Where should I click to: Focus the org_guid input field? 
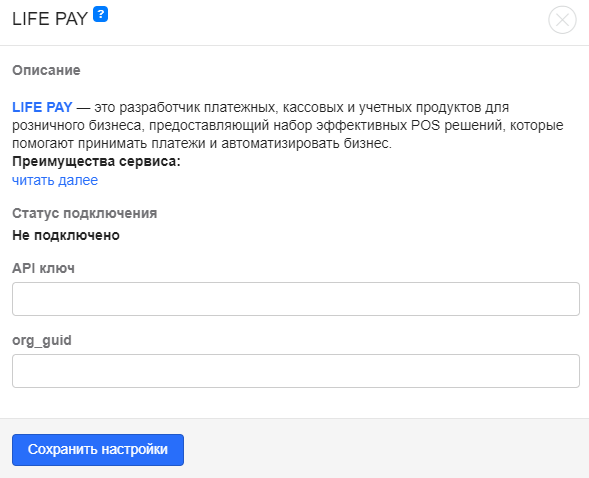pyautogui.click(x=296, y=371)
